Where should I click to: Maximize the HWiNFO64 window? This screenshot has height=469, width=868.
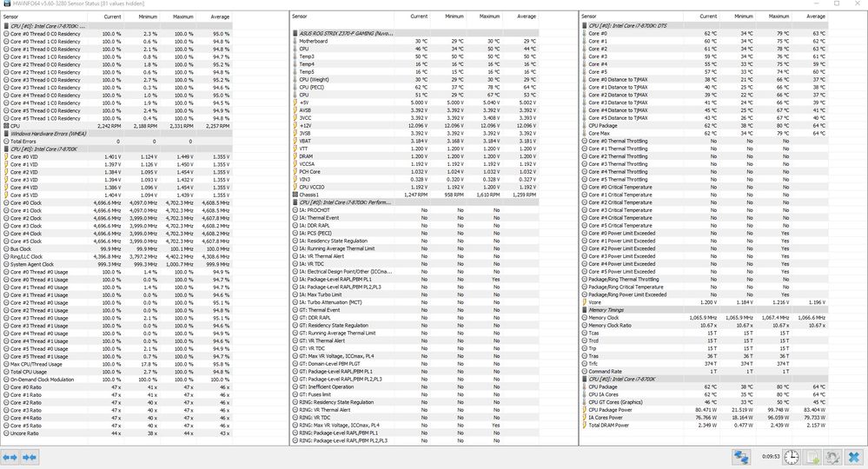click(837, 3)
